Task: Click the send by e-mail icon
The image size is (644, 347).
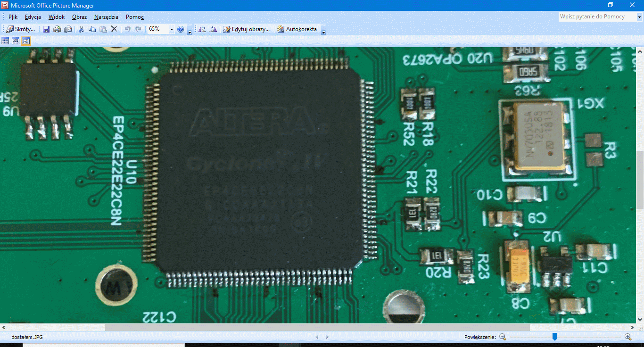Action: (x=68, y=29)
